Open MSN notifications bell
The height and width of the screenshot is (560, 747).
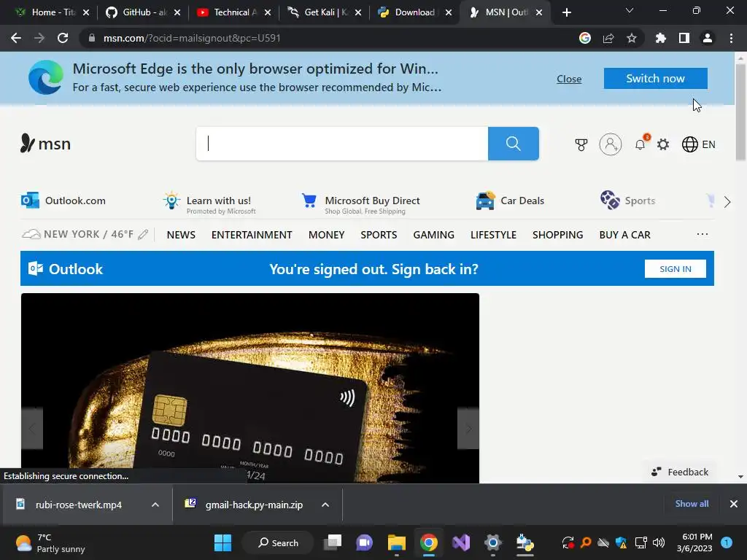pyautogui.click(x=640, y=144)
